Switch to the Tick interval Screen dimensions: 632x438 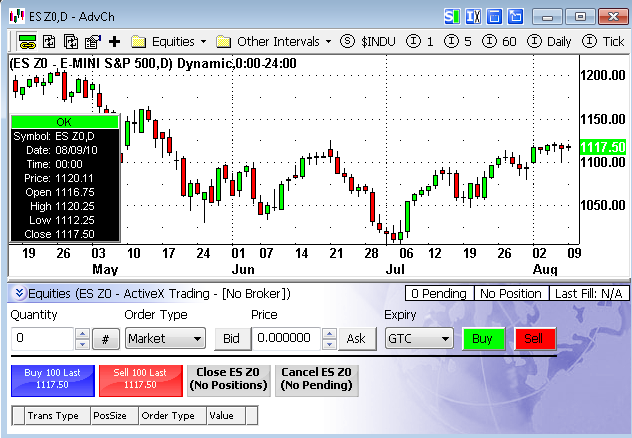coord(603,41)
